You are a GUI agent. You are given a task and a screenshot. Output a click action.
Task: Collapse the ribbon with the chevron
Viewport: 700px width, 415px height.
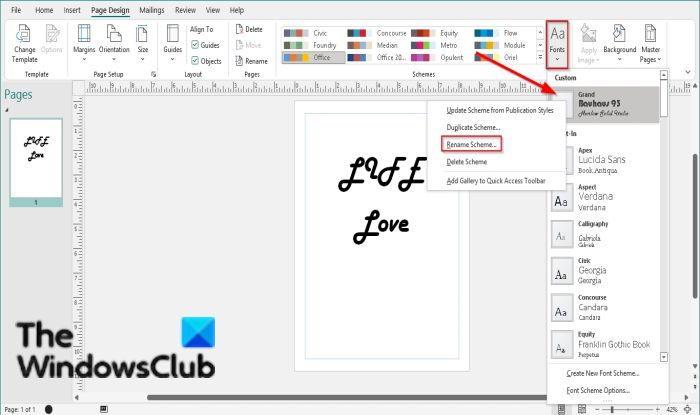[x=688, y=72]
